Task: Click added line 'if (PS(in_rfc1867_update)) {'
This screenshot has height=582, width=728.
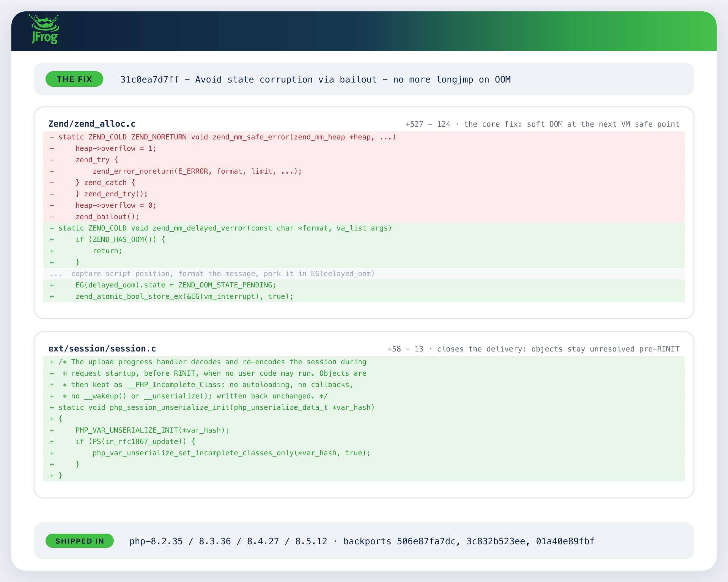Action: 364,441
